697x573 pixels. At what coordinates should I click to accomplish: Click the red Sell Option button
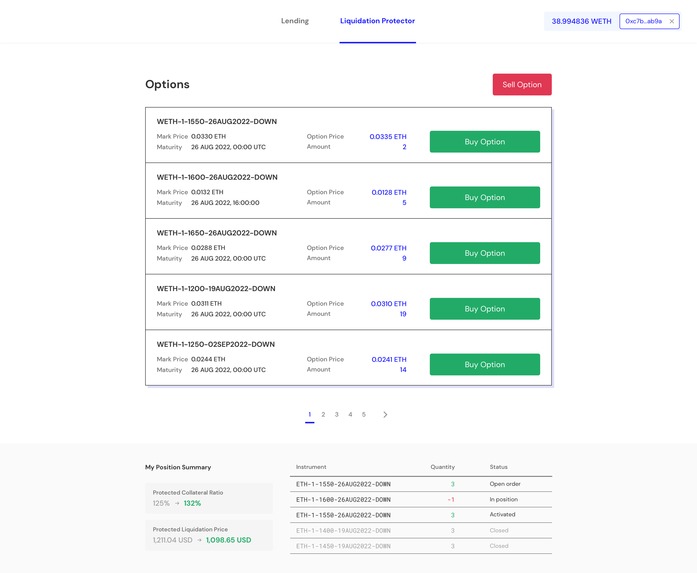522,84
